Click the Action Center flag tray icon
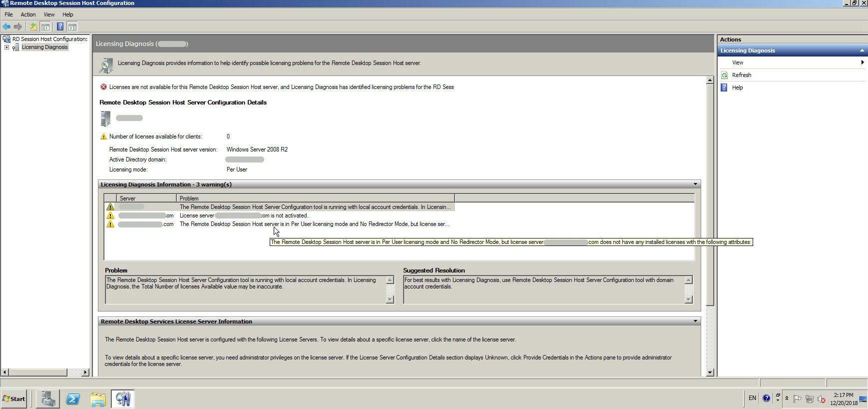The image size is (868, 409). (797, 398)
